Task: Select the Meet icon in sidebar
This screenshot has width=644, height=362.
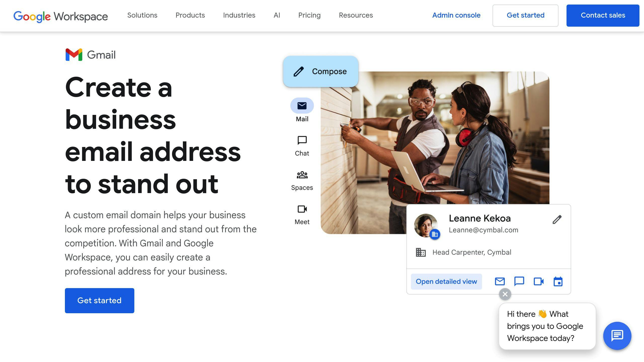Action: (x=302, y=209)
